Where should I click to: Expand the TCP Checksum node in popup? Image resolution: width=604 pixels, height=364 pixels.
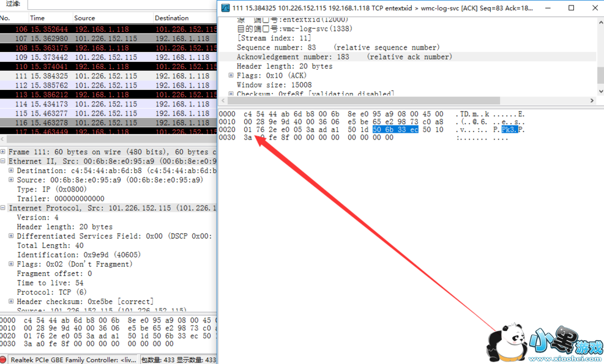pos(231,94)
